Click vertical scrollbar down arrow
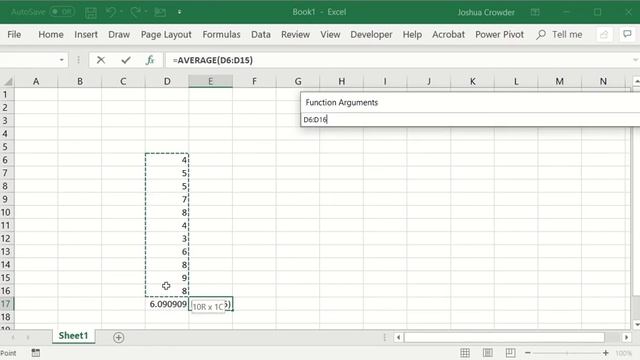Viewport: 640px width, 360px height. (636, 324)
